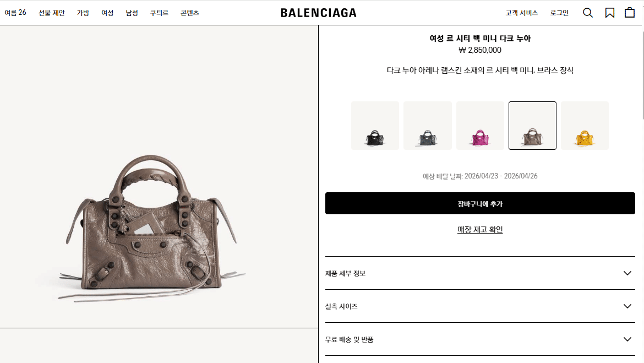The image size is (644, 363).
Task: Pick the yellow bag color option
Action: point(585,126)
